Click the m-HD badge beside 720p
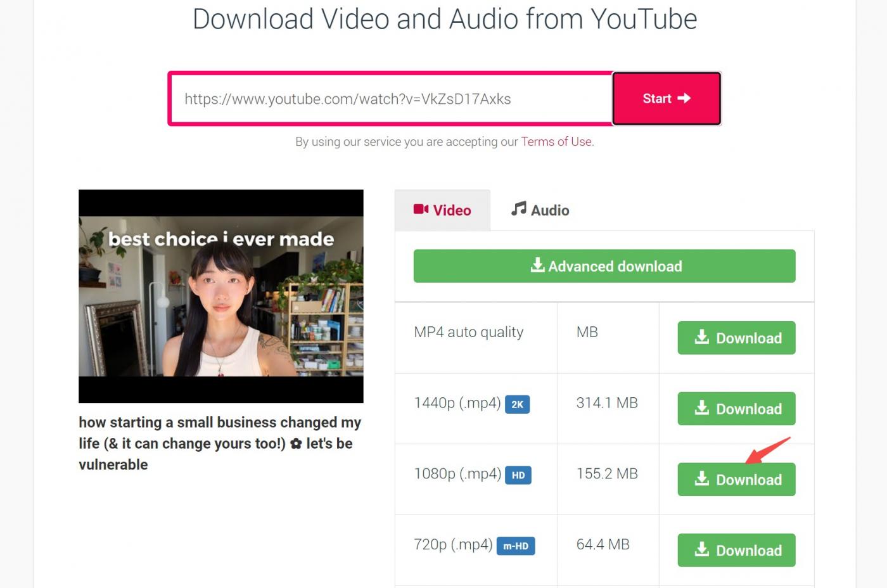This screenshot has width=887, height=588. click(515, 546)
